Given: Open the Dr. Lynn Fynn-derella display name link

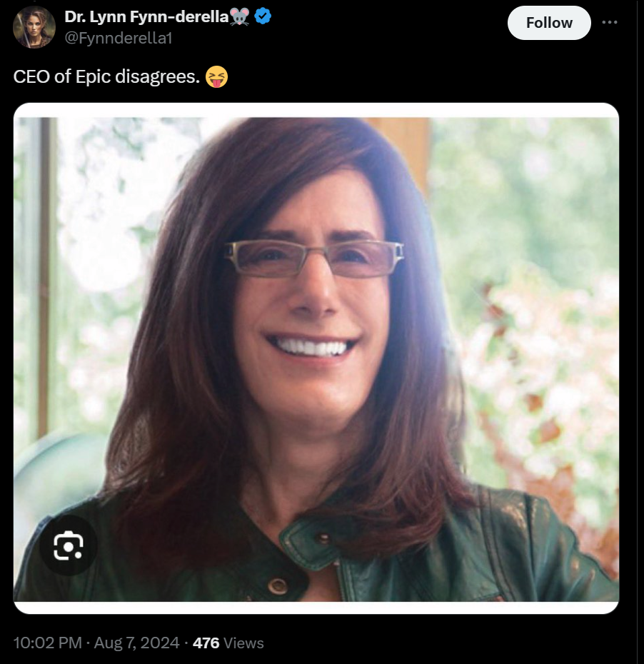Looking at the screenshot, I should (x=146, y=16).
